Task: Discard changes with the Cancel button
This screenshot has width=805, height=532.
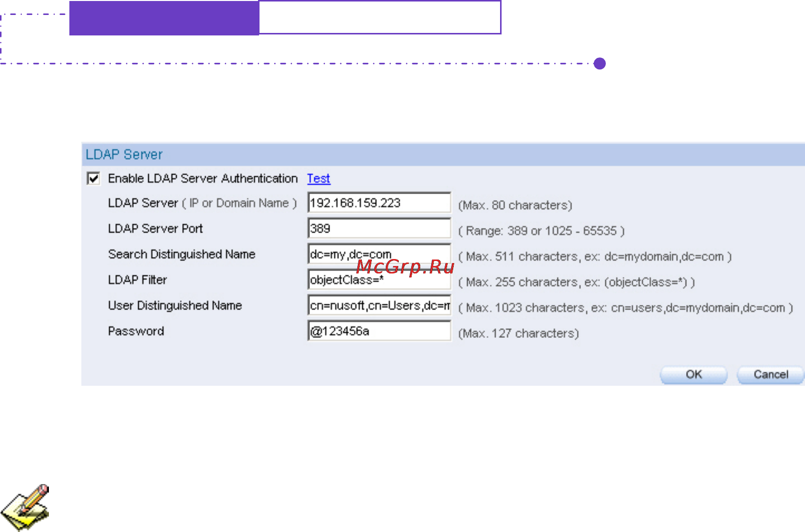Action: click(x=771, y=375)
